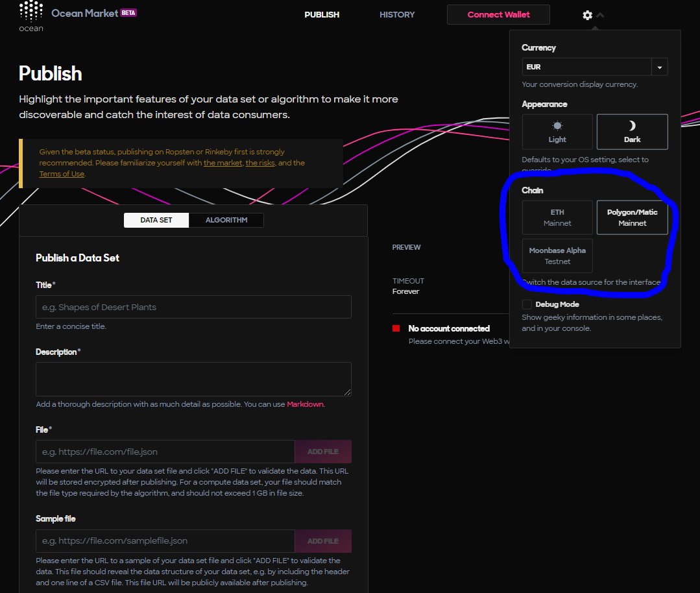
Task: Choose Polygon/Matic Mainnet chain
Action: (x=632, y=217)
